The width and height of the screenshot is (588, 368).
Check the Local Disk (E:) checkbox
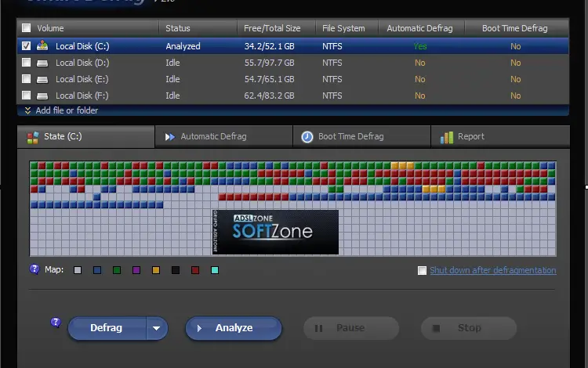click(x=27, y=79)
